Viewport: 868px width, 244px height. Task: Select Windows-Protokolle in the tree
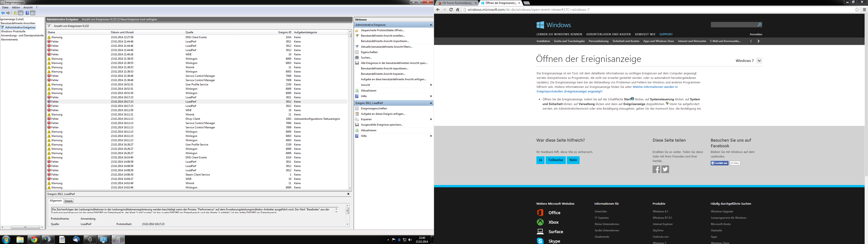(x=13, y=31)
